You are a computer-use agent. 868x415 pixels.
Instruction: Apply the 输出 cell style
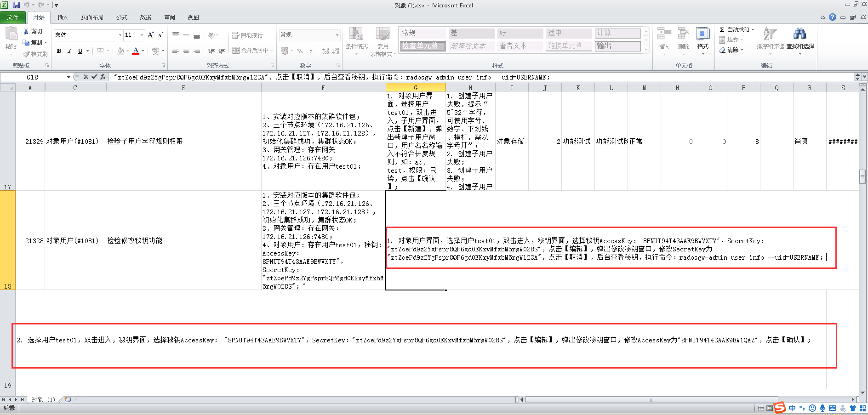[618, 46]
